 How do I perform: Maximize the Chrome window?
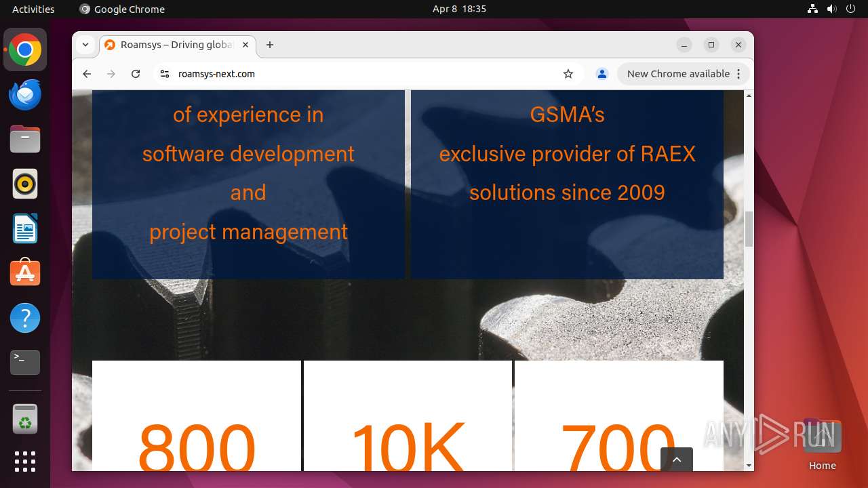pos(711,45)
